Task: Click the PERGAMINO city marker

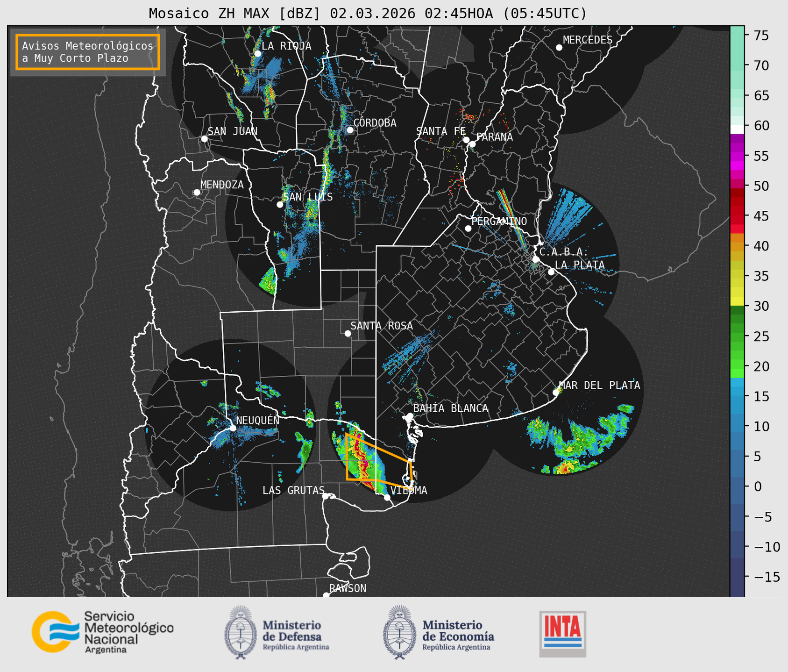Action: click(468, 229)
